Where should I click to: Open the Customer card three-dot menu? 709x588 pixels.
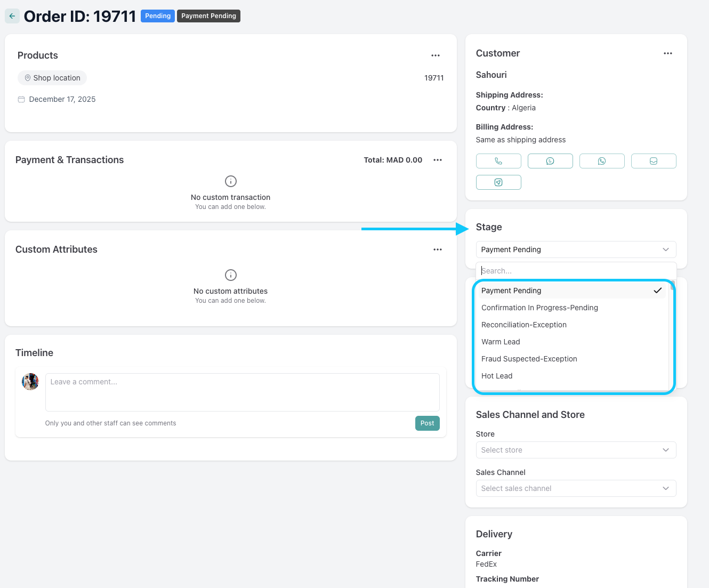(x=668, y=53)
